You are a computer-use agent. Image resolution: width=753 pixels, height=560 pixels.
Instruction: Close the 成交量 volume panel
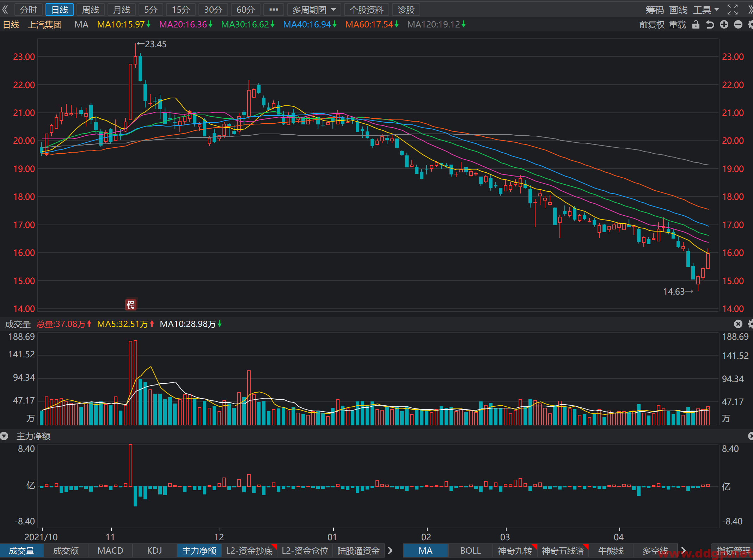(x=738, y=324)
